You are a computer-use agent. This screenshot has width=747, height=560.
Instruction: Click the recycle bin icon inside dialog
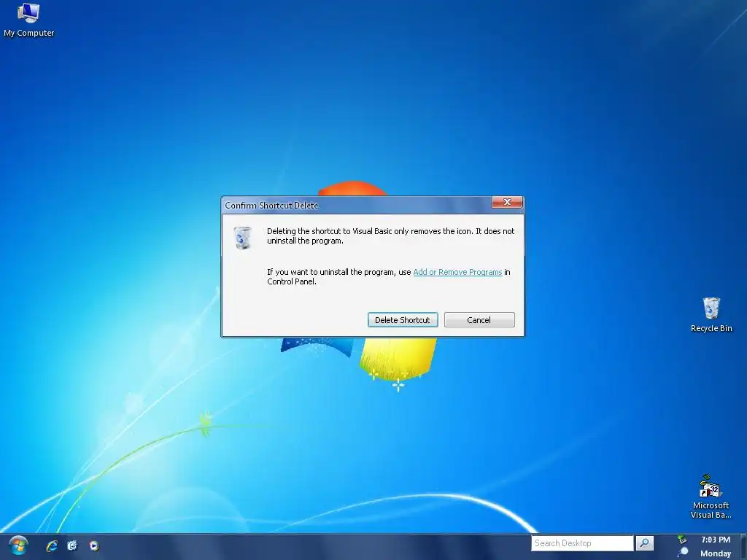click(242, 238)
